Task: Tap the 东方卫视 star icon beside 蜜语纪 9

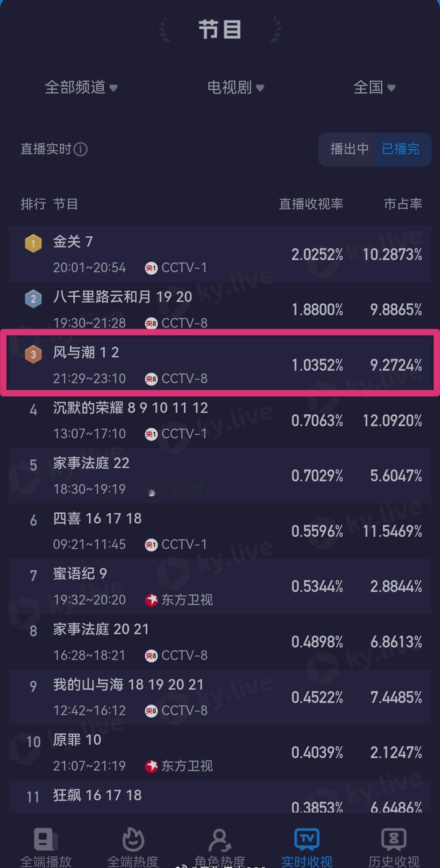Action: (x=152, y=600)
